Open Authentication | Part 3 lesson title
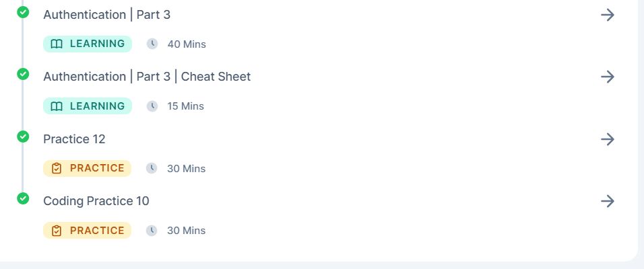Screen dimensions: 644x269 coord(107,15)
